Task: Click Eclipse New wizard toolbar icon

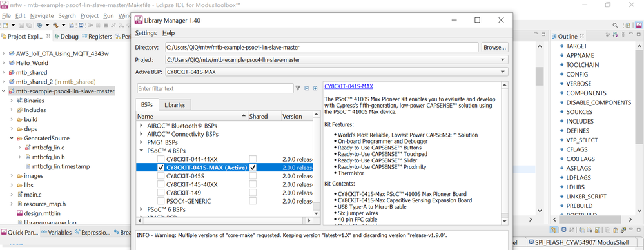Action: click(5, 25)
